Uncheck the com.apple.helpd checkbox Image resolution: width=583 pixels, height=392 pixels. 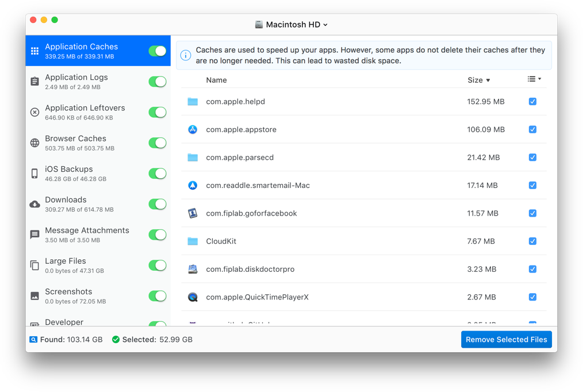click(x=532, y=101)
